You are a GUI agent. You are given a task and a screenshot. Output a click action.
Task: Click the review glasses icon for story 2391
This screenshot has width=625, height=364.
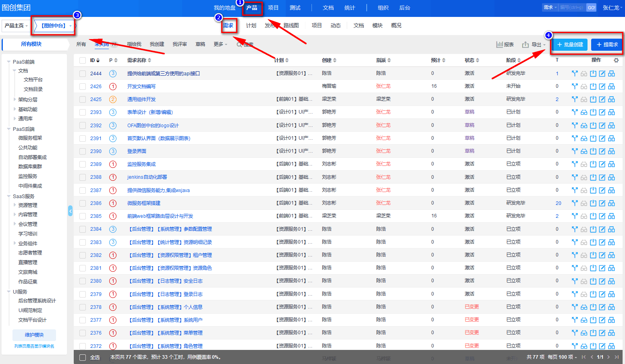[584, 138]
